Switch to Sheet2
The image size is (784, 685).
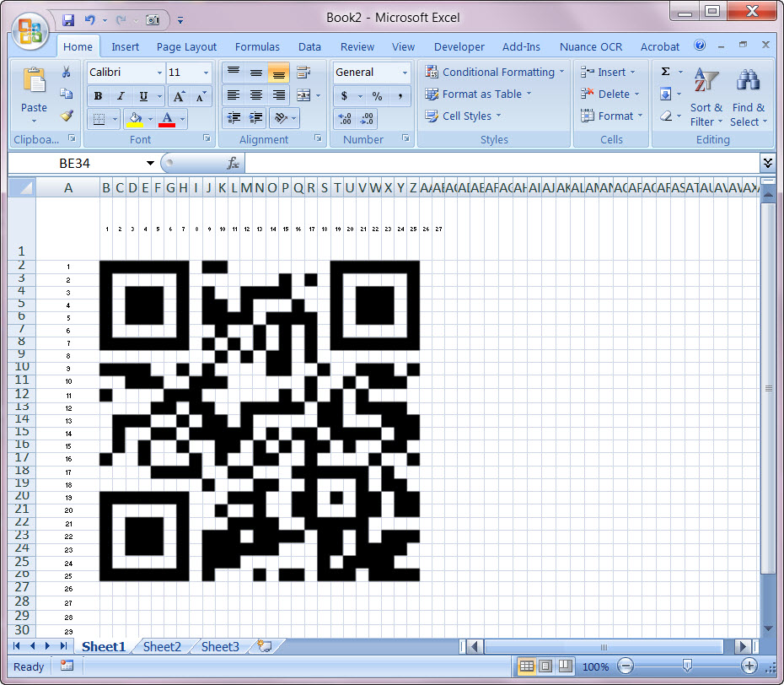coord(161,646)
